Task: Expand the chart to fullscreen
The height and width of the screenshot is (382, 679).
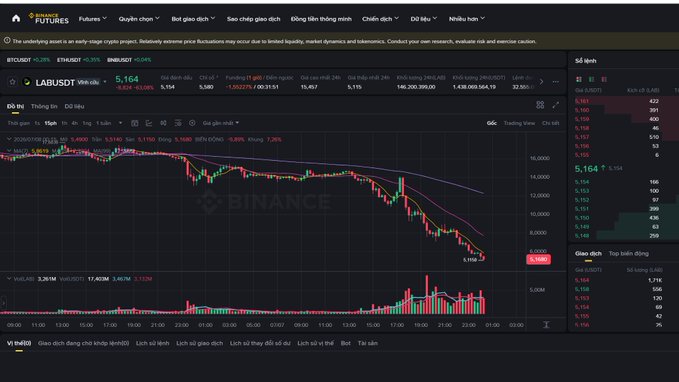Action: point(556,105)
